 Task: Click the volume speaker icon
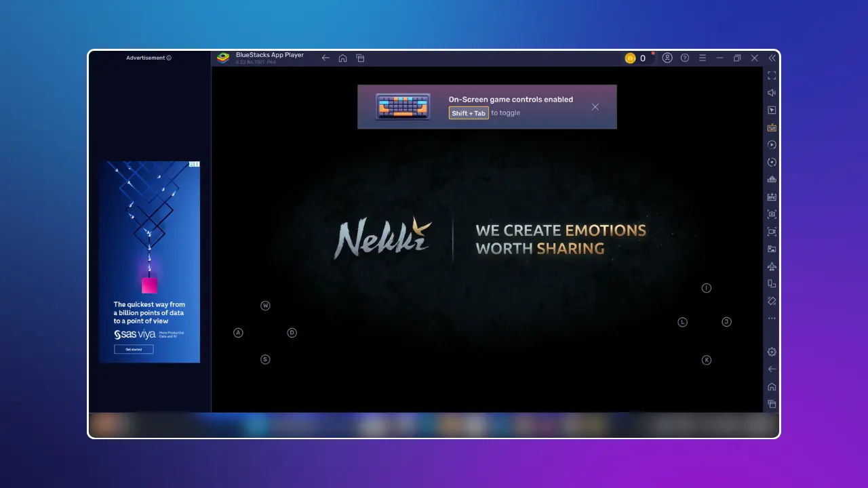[x=772, y=93]
